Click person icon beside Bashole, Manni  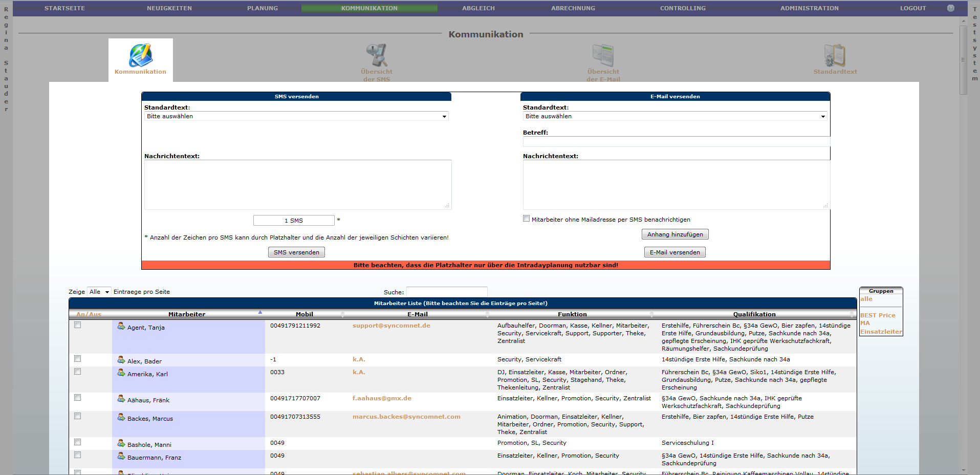point(121,443)
